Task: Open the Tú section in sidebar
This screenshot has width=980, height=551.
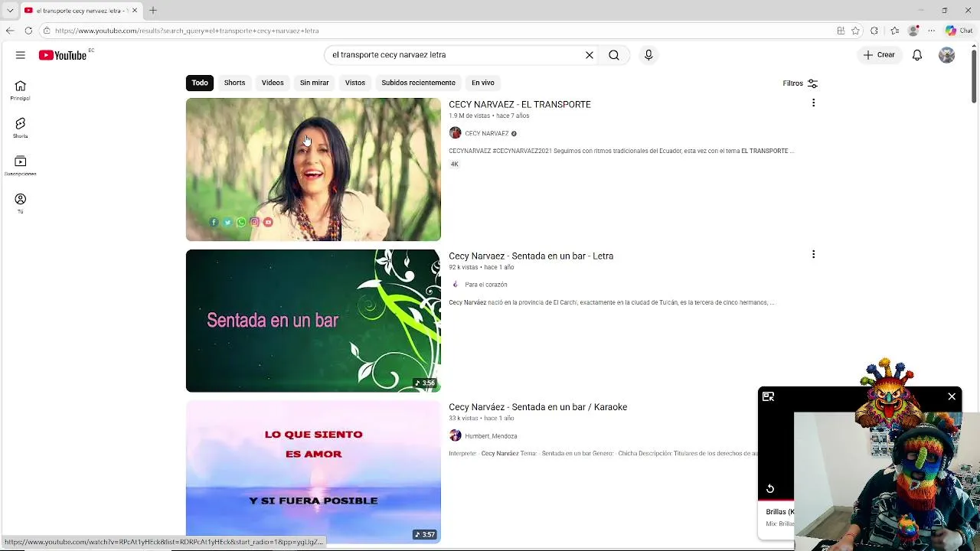Action: tap(21, 203)
